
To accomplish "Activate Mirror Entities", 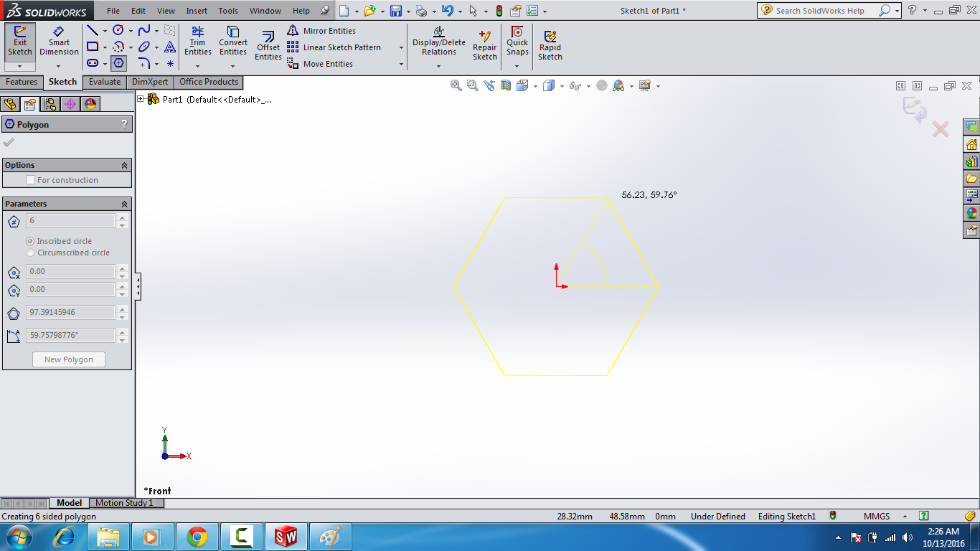I will [x=321, y=31].
